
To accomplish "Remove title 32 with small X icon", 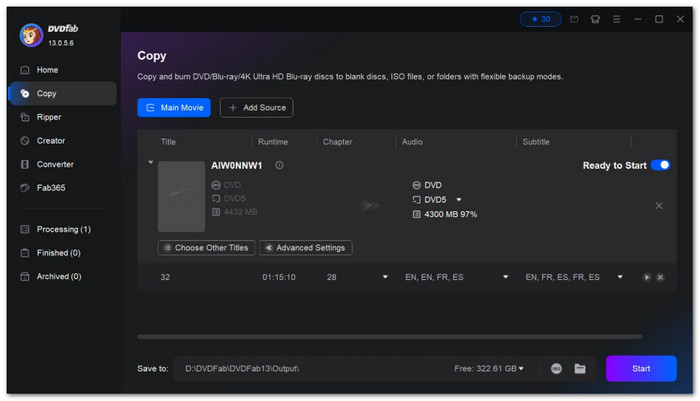I will (x=660, y=277).
